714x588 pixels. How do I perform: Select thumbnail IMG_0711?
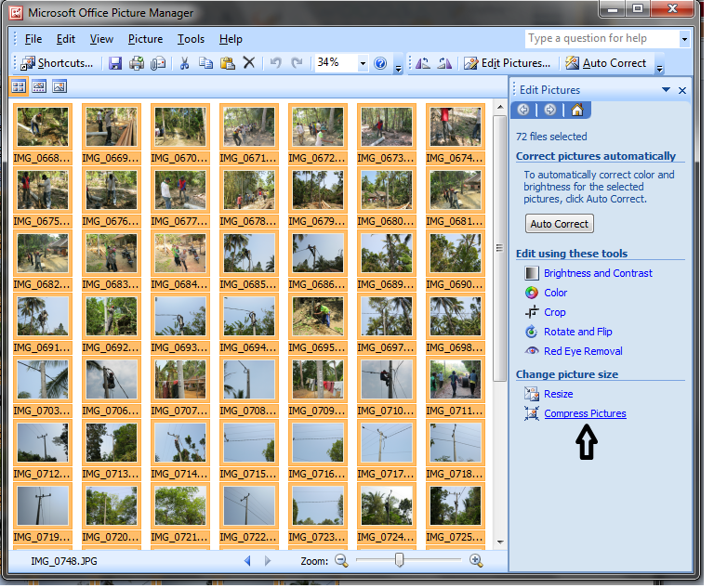455,386
